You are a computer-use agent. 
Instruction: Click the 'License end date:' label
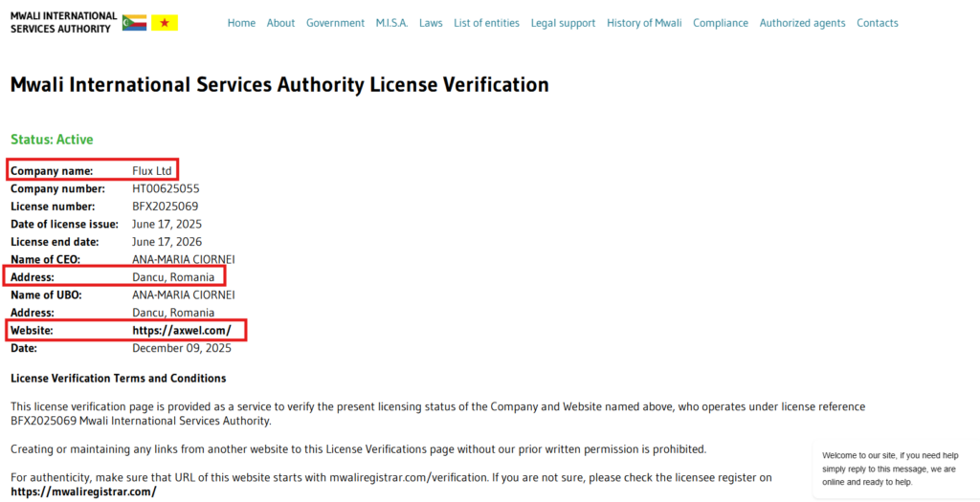55,241
